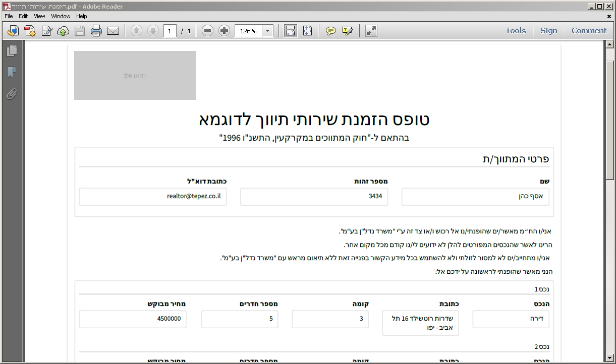
Task: Click the page number input field
Action: [x=170, y=31]
